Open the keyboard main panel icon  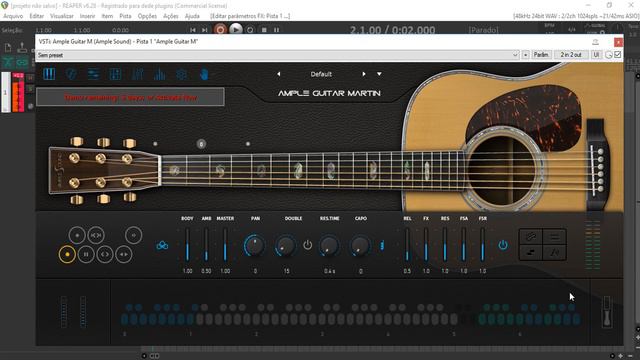coord(49,74)
